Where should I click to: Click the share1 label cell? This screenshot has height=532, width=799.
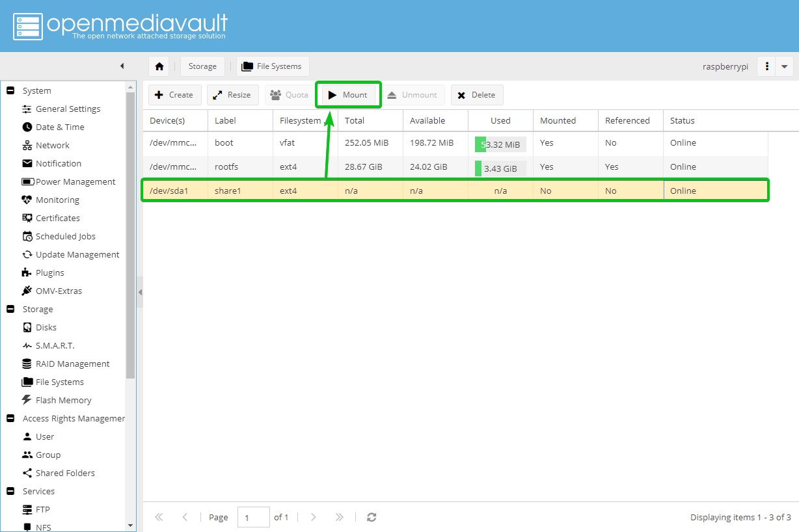pyautogui.click(x=240, y=191)
